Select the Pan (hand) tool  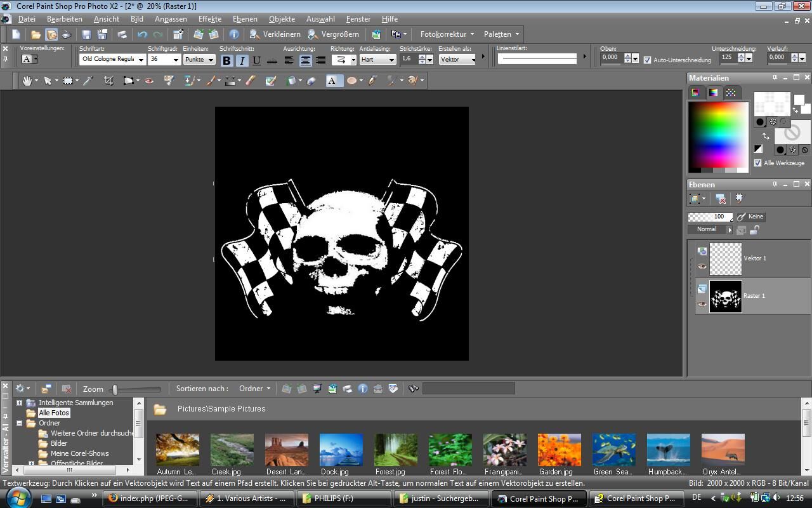tap(27, 81)
